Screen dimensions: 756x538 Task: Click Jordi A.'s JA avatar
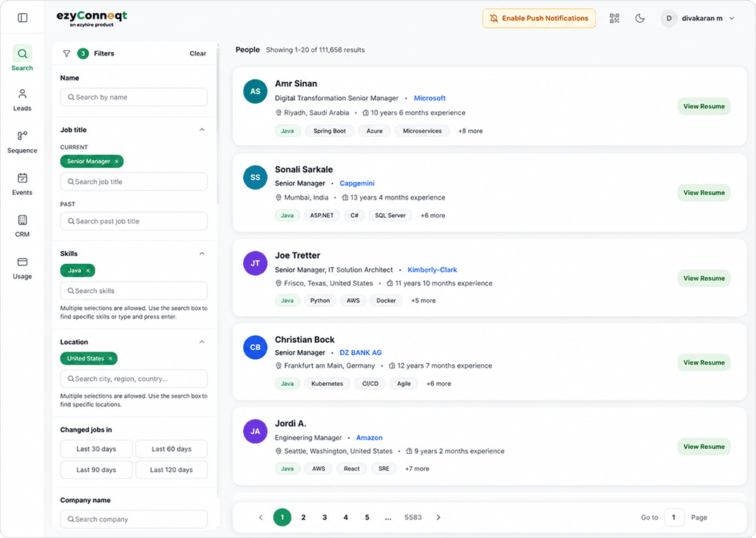click(x=255, y=431)
